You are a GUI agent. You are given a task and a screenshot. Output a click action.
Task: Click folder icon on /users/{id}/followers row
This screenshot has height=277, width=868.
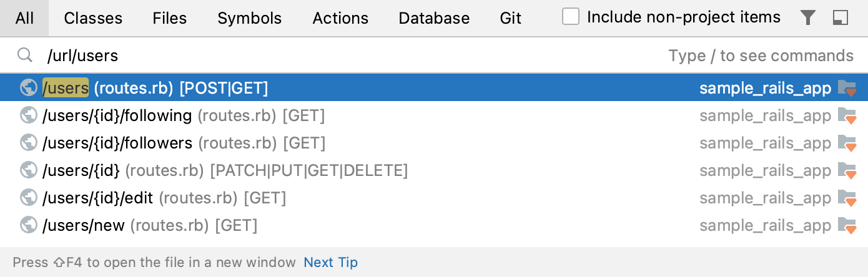(x=847, y=143)
